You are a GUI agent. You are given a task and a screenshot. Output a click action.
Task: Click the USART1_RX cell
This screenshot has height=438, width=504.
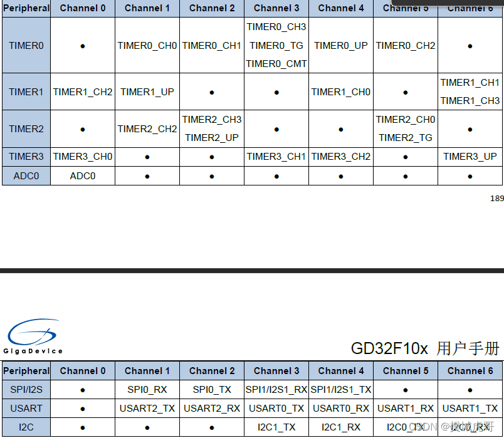click(x=405, y=408)
